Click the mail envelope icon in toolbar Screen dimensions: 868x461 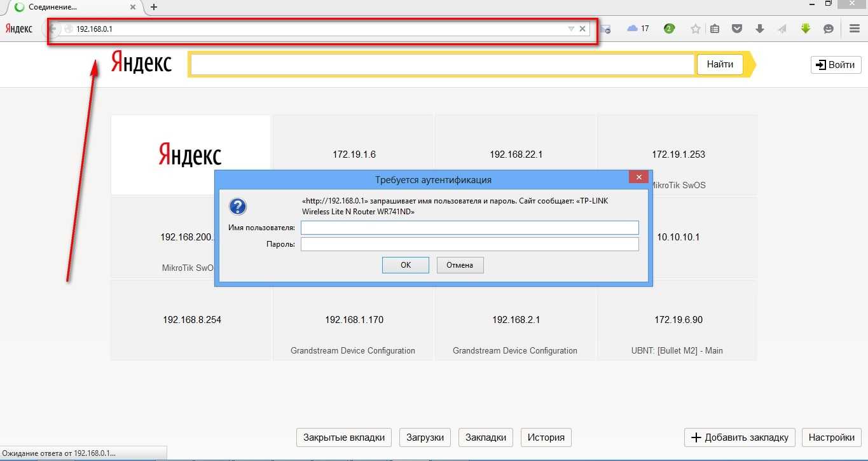click(606, 29)
